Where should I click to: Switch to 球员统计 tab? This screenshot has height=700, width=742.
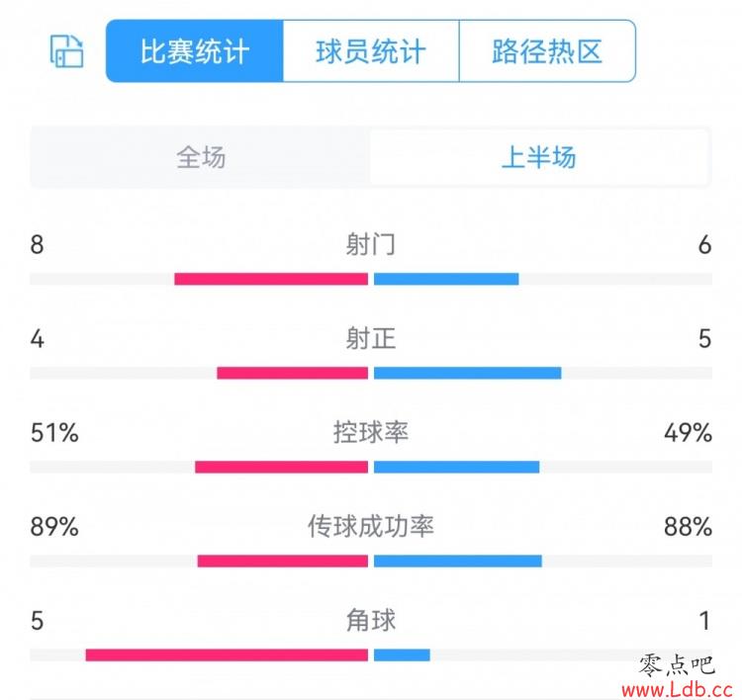coord(371,51)
